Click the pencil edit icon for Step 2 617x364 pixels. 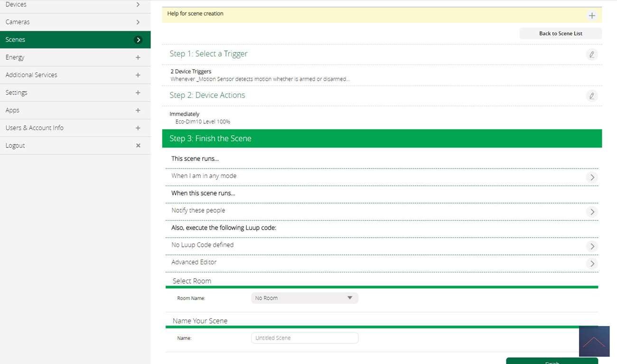(591, 96)
